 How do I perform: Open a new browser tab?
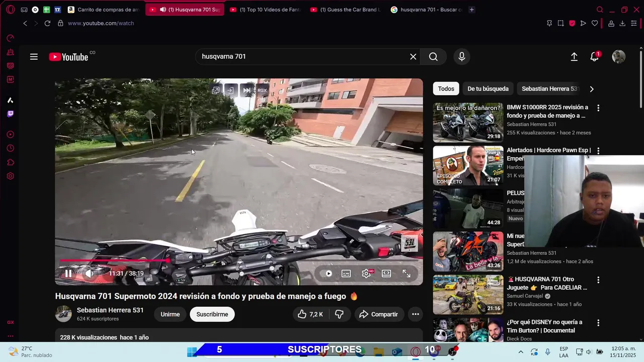(x=471, y=10)
